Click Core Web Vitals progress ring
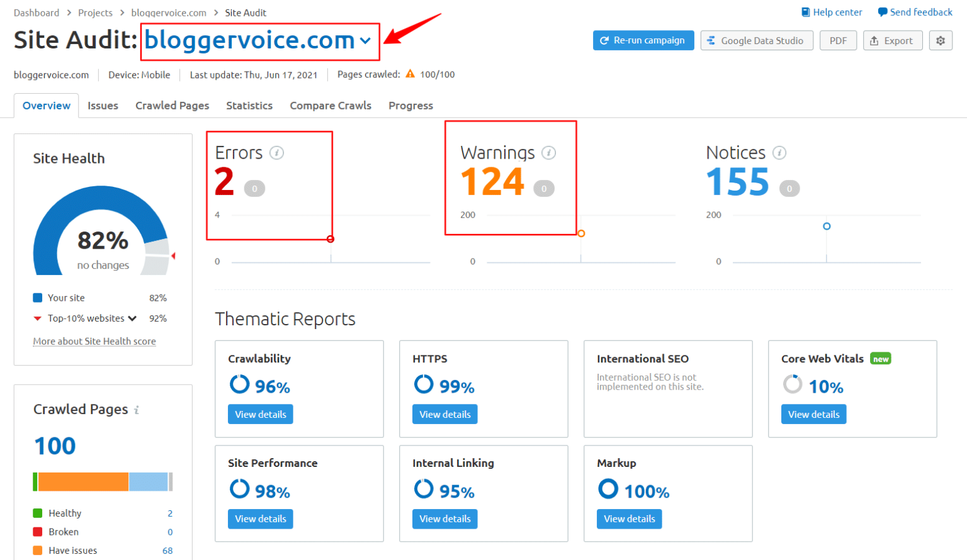The width and height of the screenshot is (967, 560). [793, 384]
